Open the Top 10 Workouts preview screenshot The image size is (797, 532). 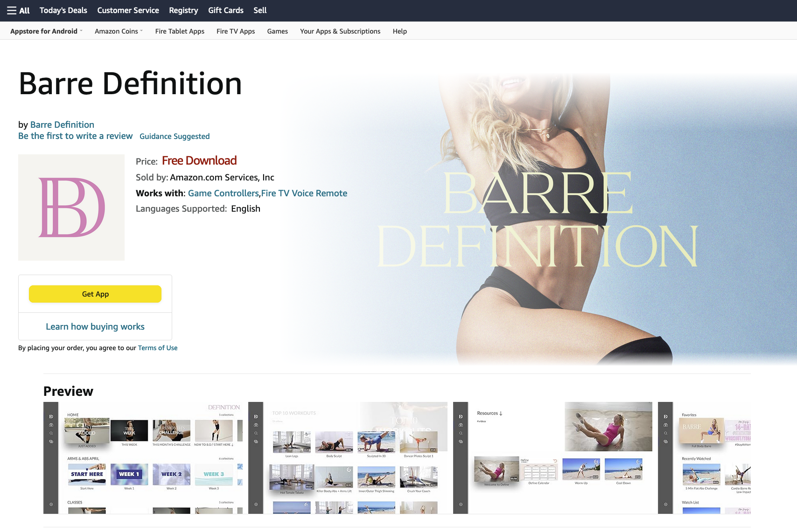pos(348,458)
